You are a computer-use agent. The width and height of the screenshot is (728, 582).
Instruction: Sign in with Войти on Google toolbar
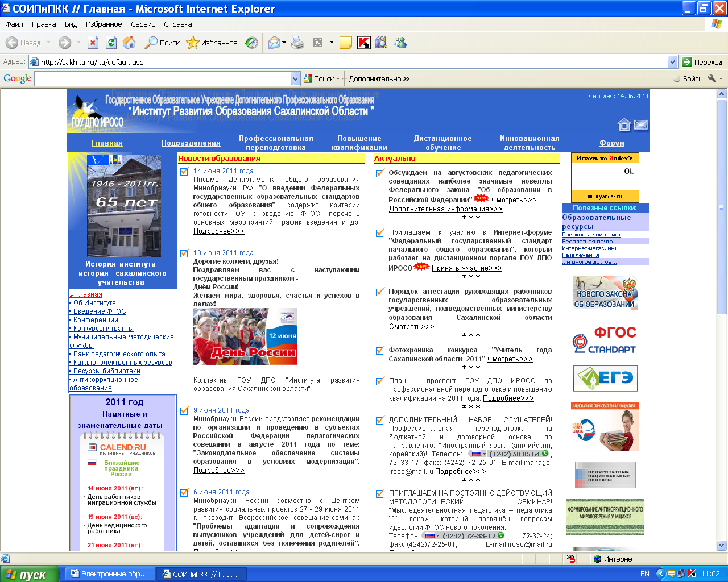click(688, 79)
